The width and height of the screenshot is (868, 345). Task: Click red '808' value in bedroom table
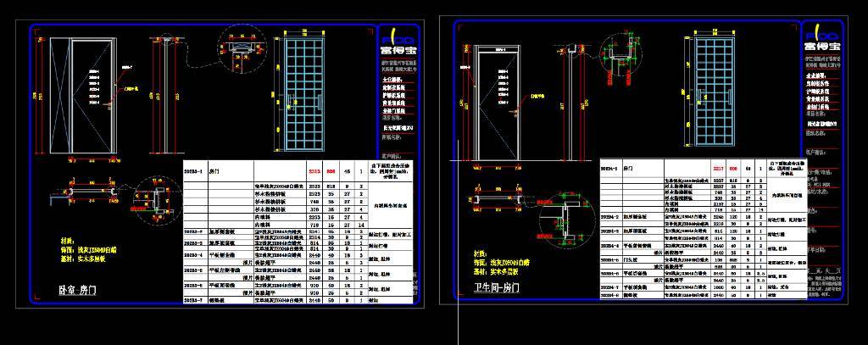(331, 172)
